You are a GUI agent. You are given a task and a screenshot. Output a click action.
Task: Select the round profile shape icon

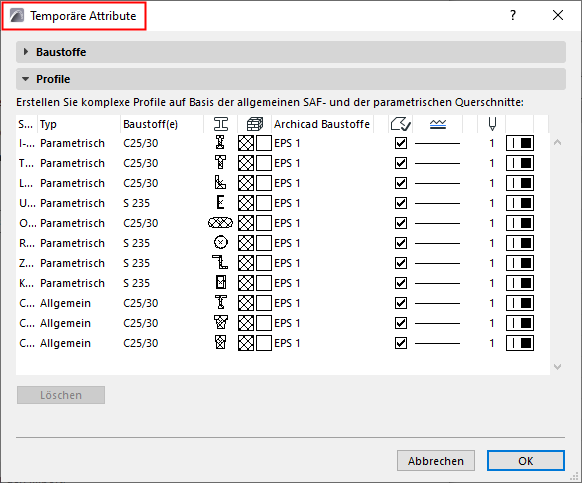point(220,243)
